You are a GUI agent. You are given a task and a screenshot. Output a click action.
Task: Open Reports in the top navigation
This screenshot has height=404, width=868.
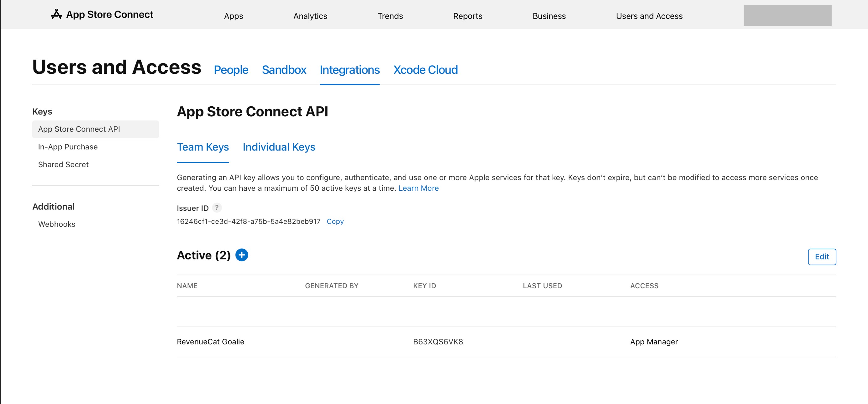coord(467,16)
